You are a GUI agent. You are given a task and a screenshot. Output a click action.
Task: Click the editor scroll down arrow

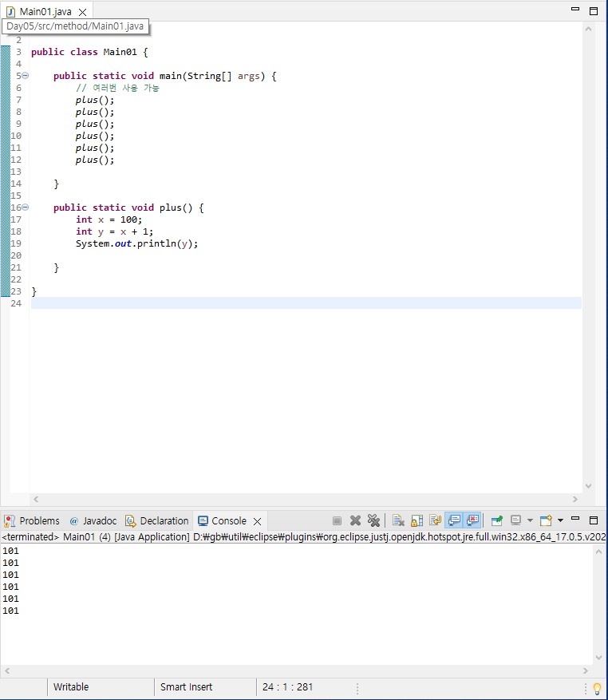588,486
